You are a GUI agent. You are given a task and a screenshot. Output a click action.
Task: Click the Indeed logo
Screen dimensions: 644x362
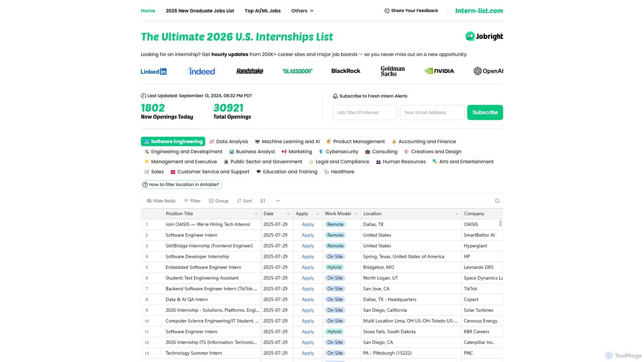pos(202,71)
